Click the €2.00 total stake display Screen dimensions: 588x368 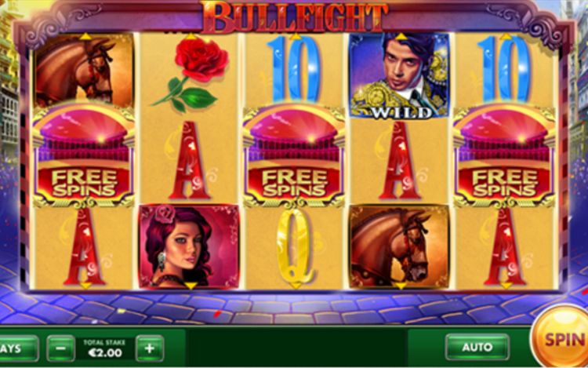105,348
